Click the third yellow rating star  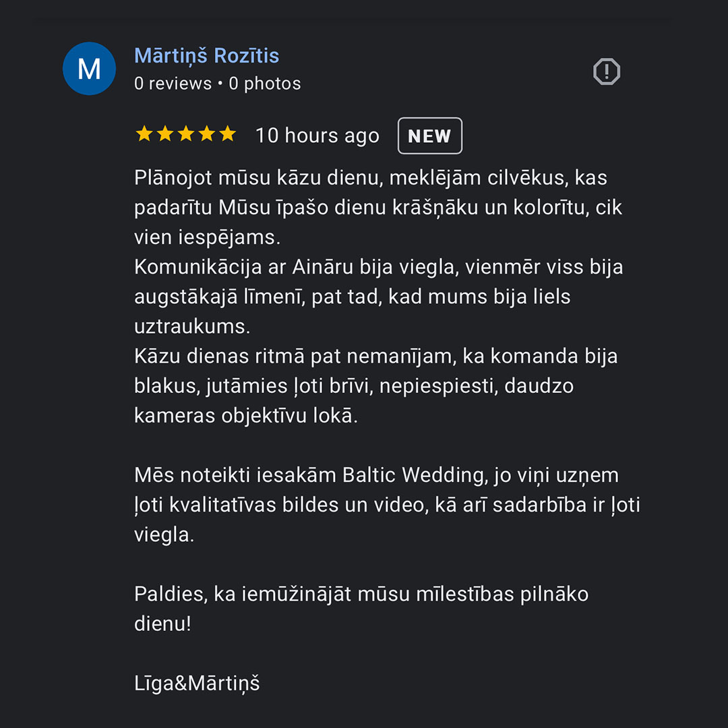point(186,133)
